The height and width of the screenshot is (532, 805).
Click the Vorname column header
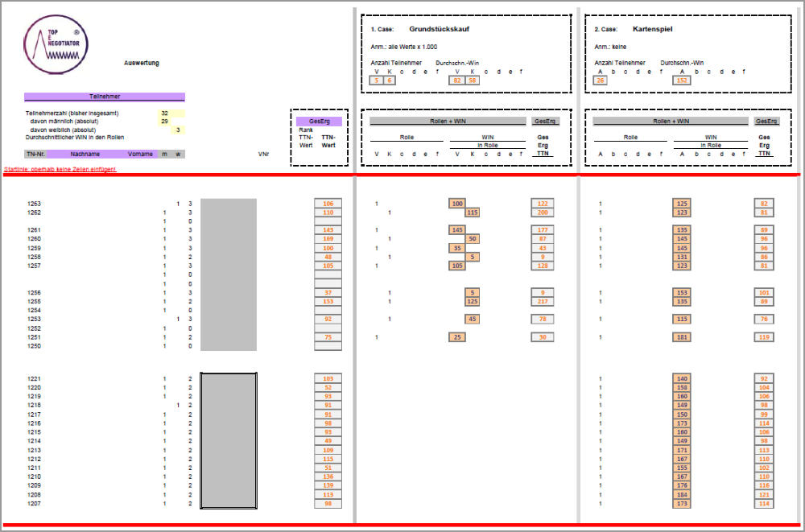tap(139, 154)
